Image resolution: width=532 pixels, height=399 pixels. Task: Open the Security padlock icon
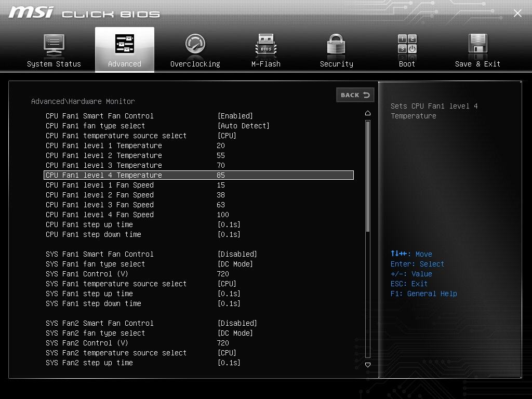click(x=336, y=44)
